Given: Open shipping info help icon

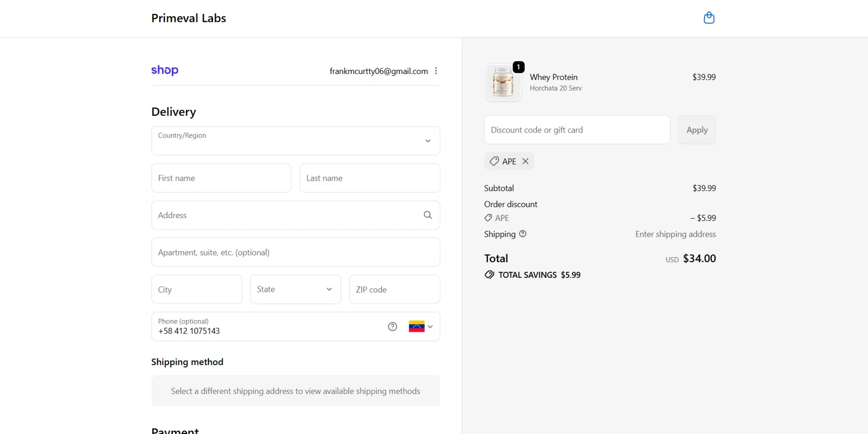Looking at the screenshot, I should (523, 234).
